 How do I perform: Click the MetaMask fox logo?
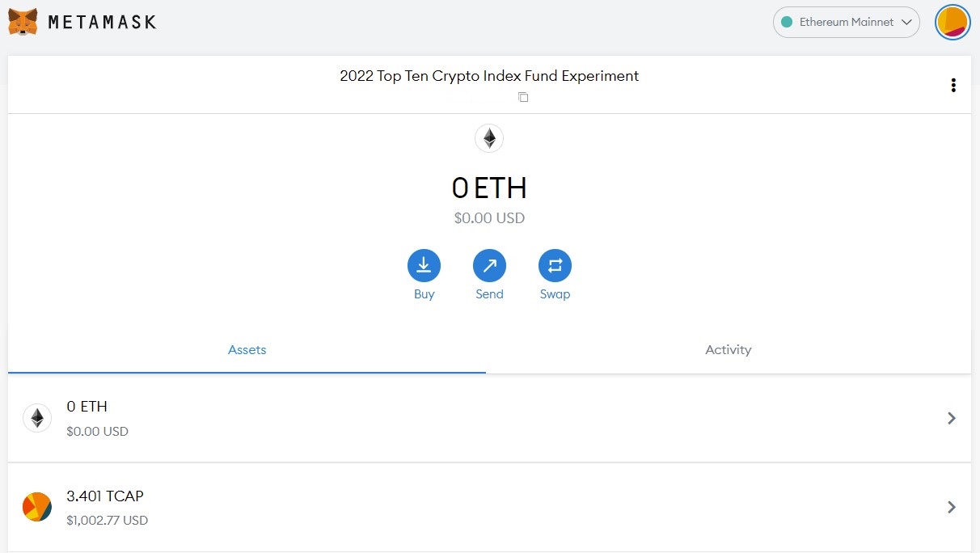(x=23, y=22)
